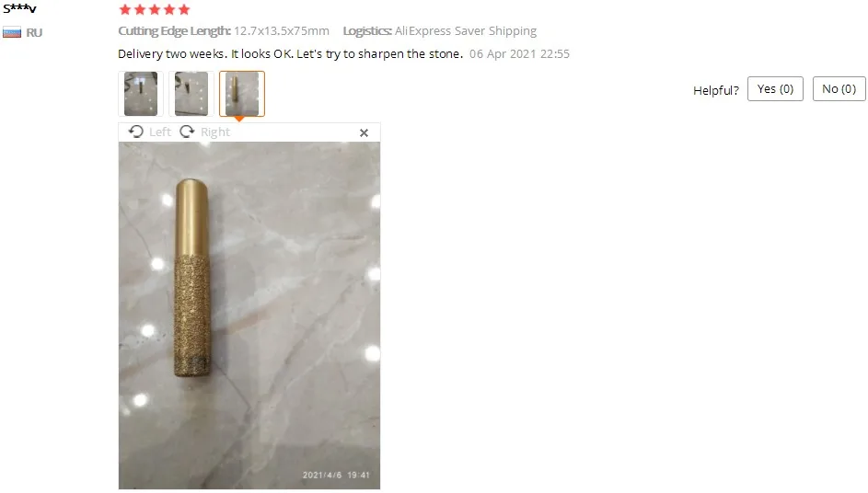Screen dimensions: 868x493
Task: Click the five-star rating icons
Action: click(x=155, y=9)
